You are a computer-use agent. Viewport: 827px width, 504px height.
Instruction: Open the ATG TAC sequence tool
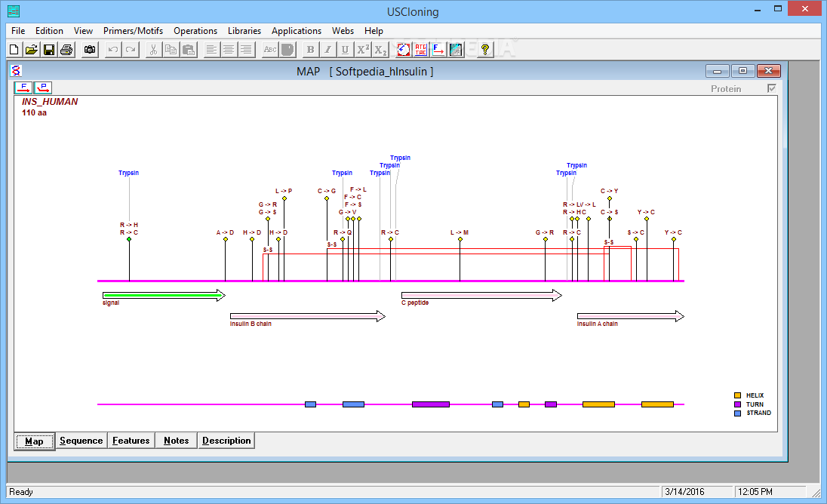click(421, 50)
